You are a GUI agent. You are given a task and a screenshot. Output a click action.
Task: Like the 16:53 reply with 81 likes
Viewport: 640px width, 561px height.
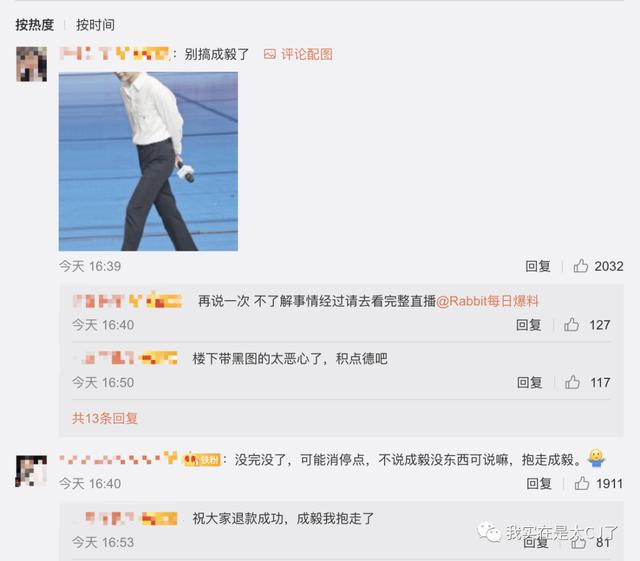(578, 542)
